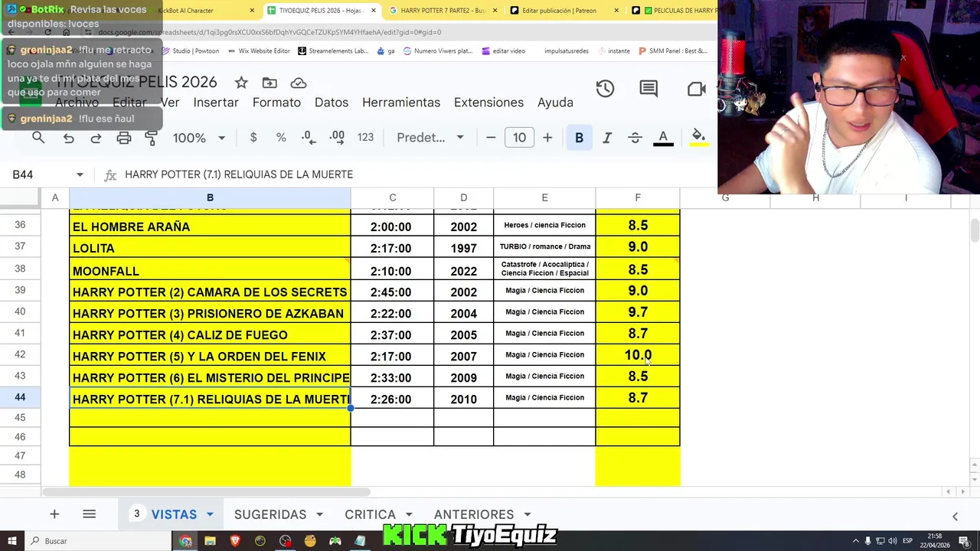Star the TIYOEQUIZ PELIS 2026 document
This screenshot has width=980, height=551.
coord(241,83)
